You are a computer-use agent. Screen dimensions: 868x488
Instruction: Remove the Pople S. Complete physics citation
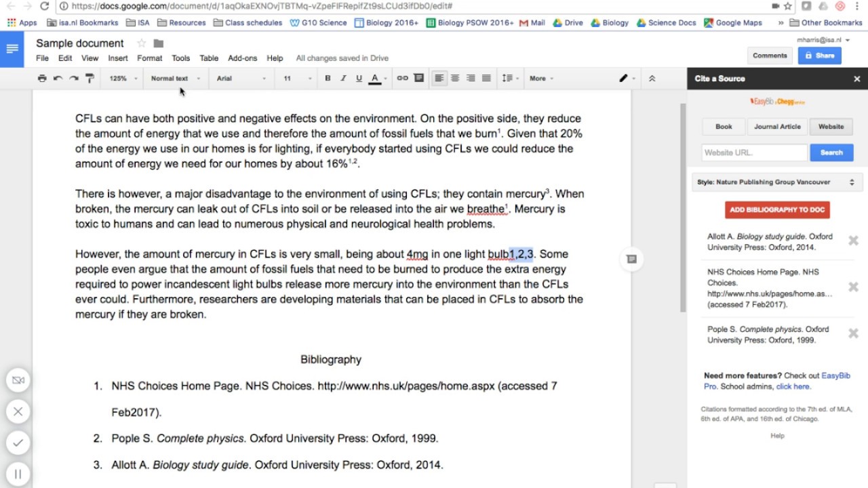click(854, 333)
